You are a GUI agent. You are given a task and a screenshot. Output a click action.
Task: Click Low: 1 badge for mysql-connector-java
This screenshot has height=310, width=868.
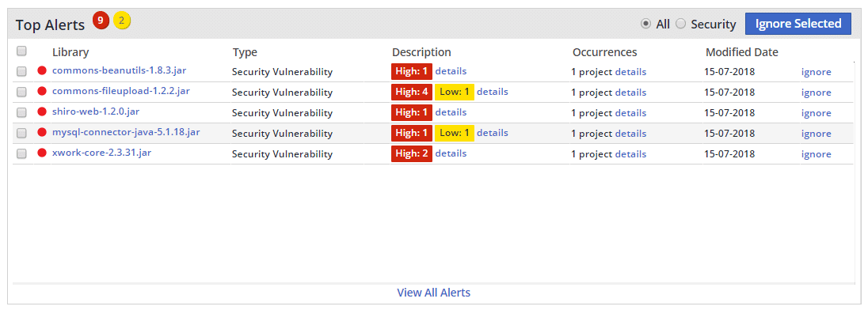click(x=454, y=133)
